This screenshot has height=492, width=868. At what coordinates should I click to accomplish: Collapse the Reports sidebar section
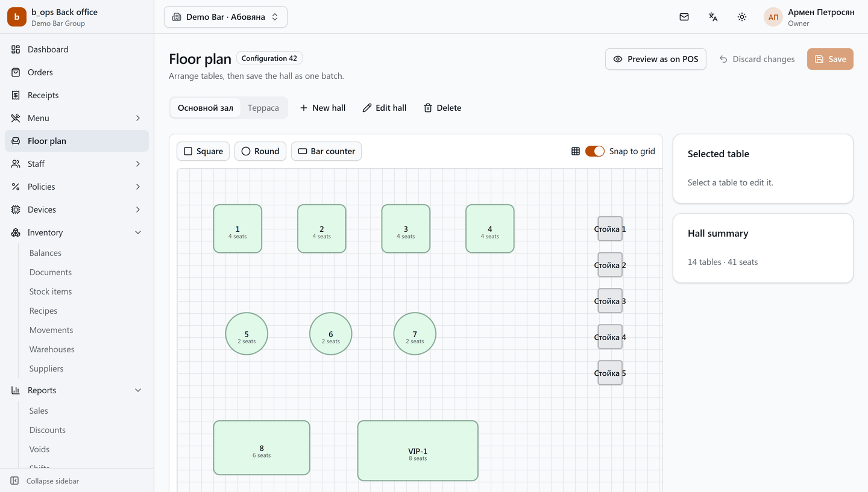point(77,390)
